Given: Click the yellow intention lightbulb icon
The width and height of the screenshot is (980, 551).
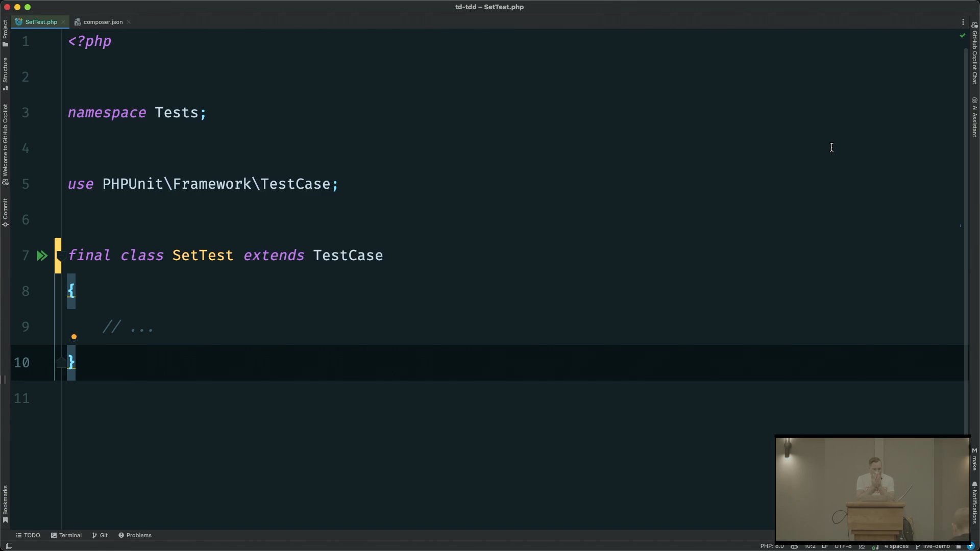Looking at the screenshot, I should point(74,338).
